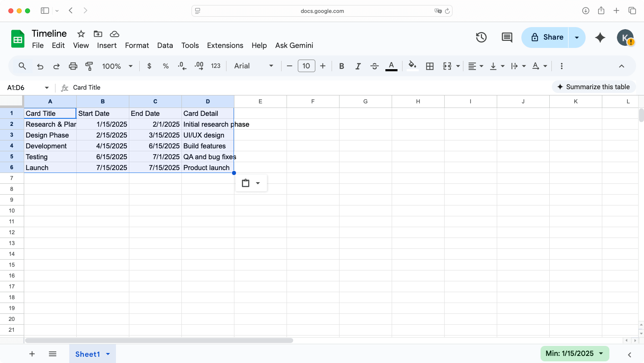Open the Min: 1/15/2025 summary dropdown
The width and height of the screenshot is (644, 363).
click(575, 353)
